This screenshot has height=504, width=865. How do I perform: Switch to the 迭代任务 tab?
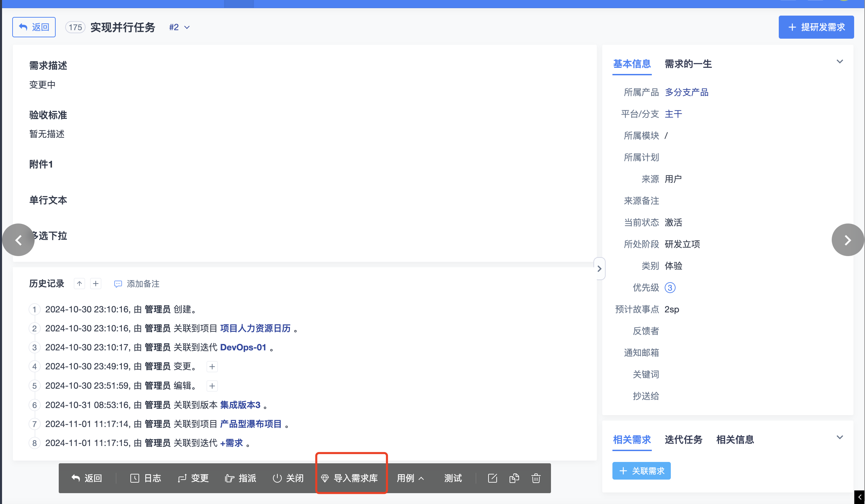(683, 440)
